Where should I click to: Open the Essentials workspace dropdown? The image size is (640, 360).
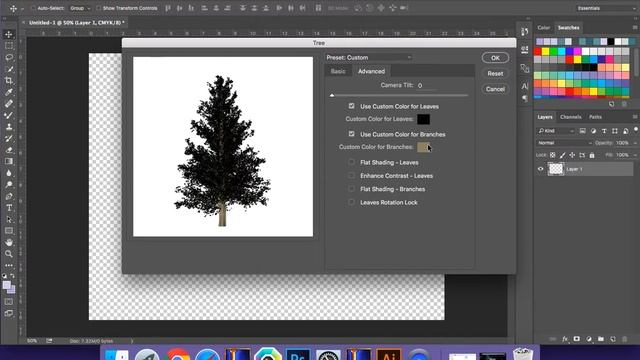[x=606, y=8]
